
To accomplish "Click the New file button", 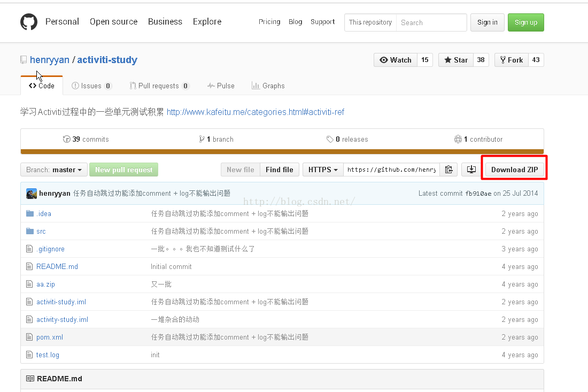I will [x=241, y=170].
